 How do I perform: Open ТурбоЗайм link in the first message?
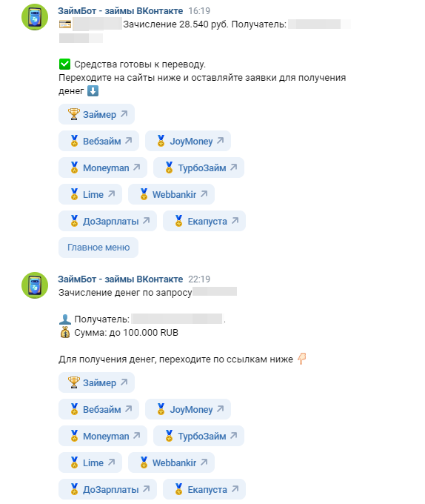click(x=198, y=168)
